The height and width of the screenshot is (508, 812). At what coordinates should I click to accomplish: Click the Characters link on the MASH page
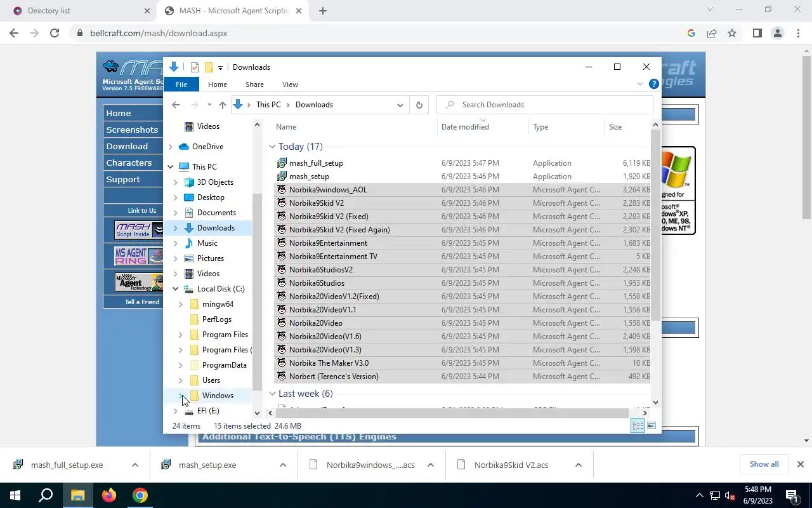[x=129, y=163]
